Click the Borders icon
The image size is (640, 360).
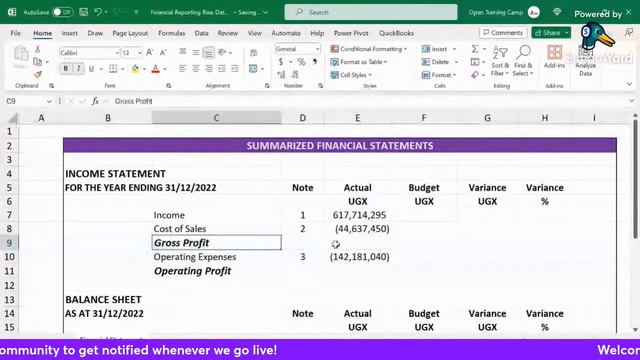pos(113,69)
